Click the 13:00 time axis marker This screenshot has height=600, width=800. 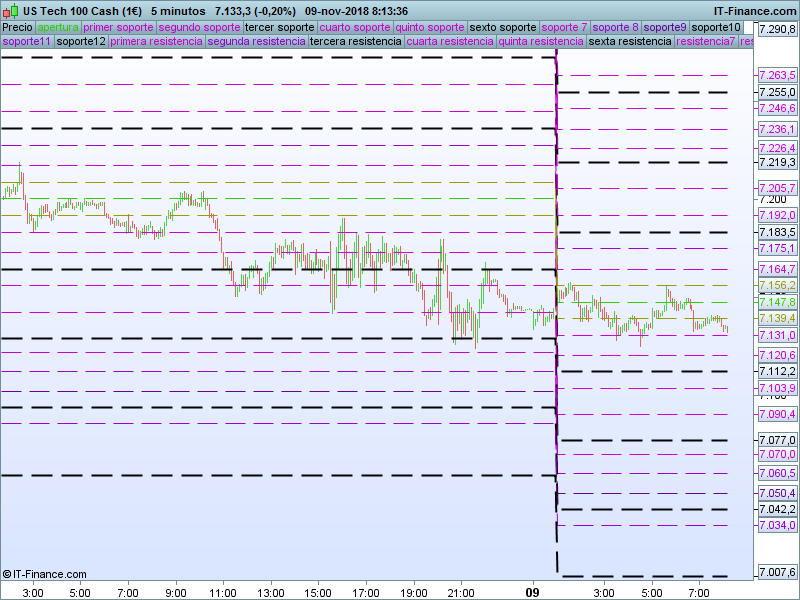pos(271,592)
